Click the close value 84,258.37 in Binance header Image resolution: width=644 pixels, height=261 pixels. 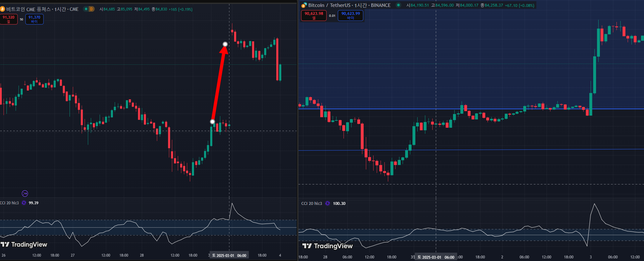(494, 5)
